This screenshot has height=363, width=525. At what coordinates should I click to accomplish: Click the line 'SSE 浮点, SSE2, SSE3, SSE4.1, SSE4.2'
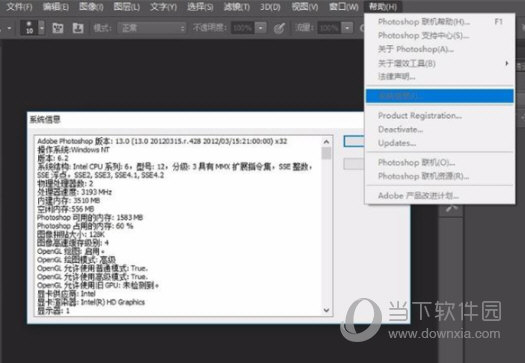click(100, 175)
